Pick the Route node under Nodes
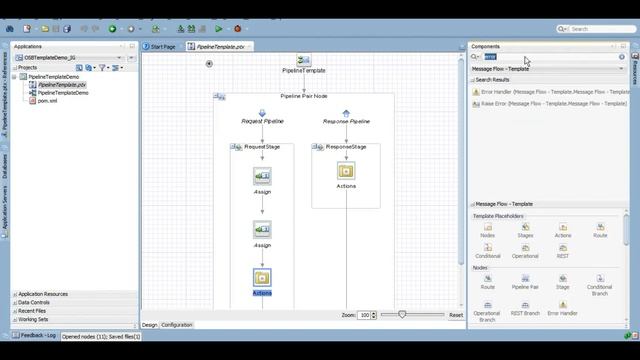 tap(488, 282)
